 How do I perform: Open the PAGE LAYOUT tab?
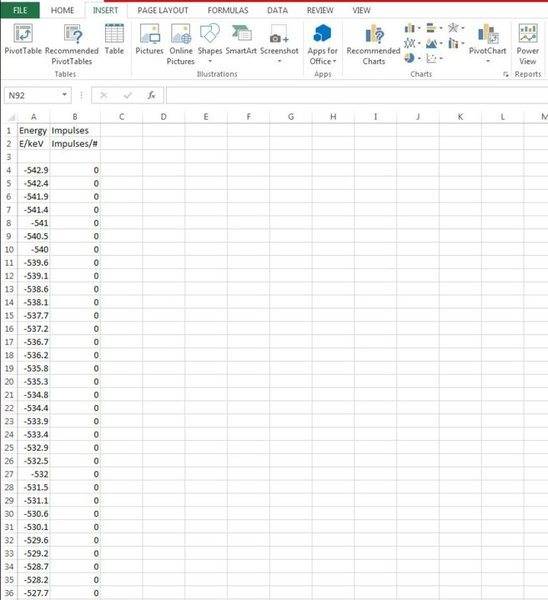[x=163, y=10]
